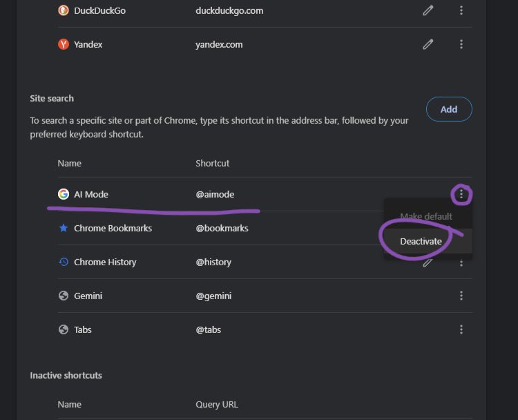Click the DuckDuckGo name text
Viewport: 518px width, 420px height.
point(99,10)
